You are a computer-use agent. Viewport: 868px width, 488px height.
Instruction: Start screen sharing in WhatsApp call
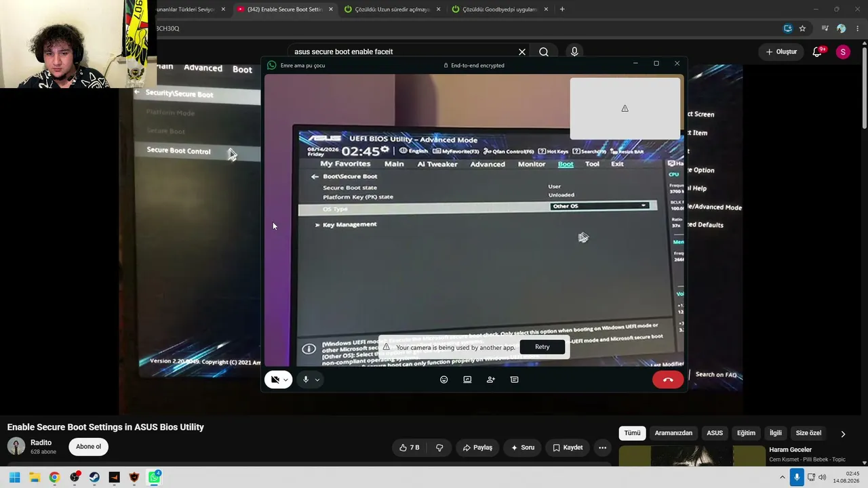467,380
